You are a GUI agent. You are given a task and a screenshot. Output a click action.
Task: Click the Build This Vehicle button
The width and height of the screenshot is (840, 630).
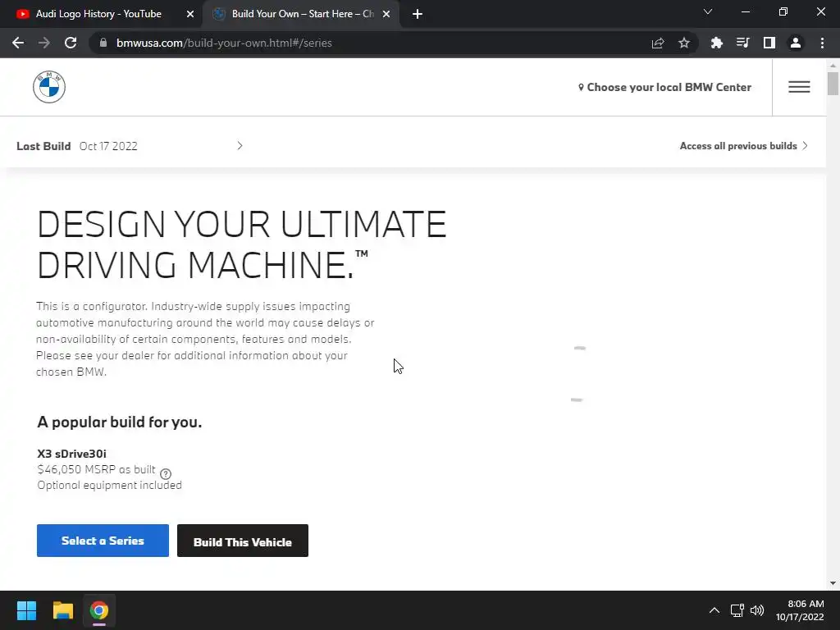[243, 541]
